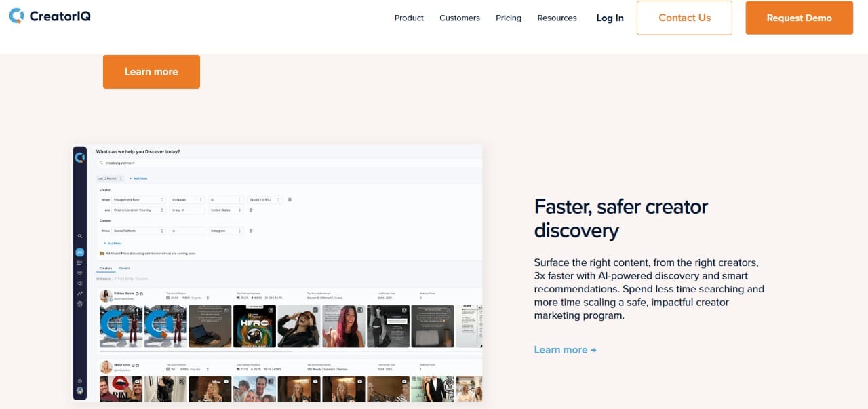Open the Instagram dropdown in Social Platform row
Image resolution: width=868 pixels, height=409 pixels.
tap(225, 231)
